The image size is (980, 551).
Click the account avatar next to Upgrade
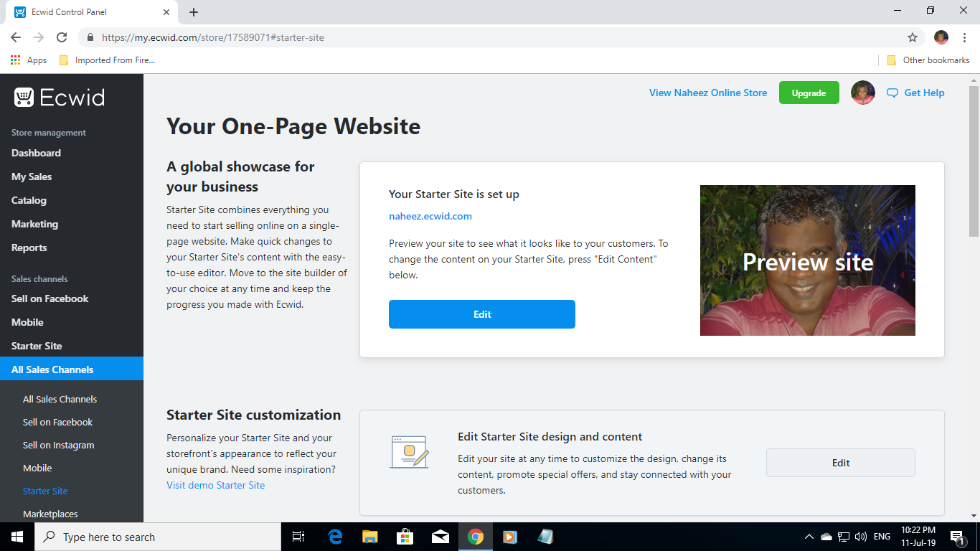point(863,93)
